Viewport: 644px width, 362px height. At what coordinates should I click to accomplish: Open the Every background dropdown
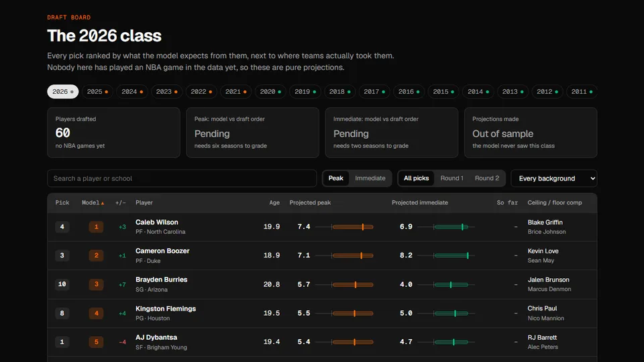pos(554,178)
